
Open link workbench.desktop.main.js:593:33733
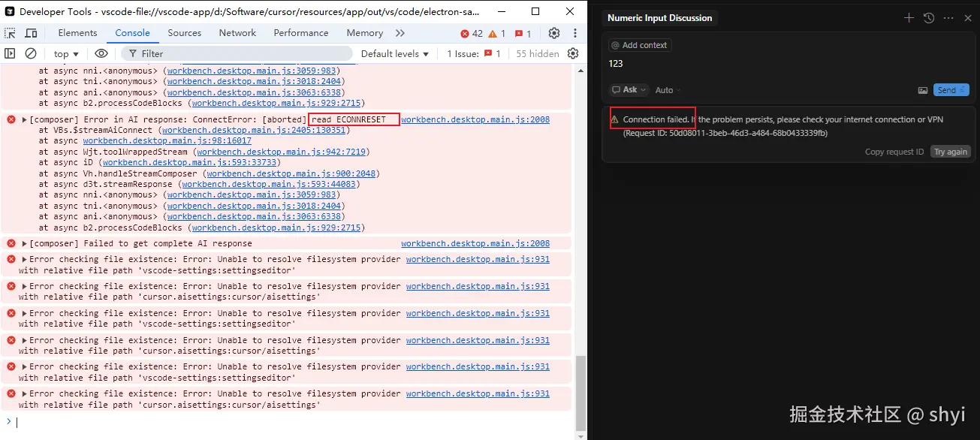(190, 162)
